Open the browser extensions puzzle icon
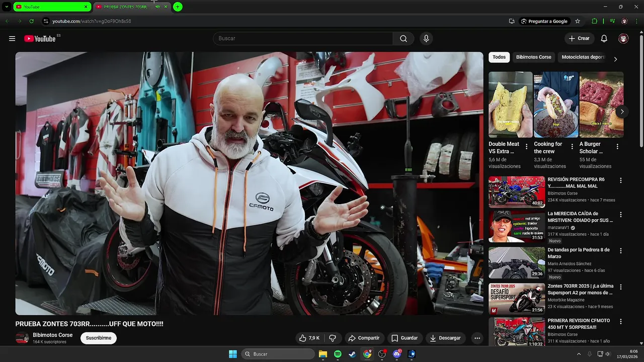Screen dimensions: 644x362 pos(594,21)
